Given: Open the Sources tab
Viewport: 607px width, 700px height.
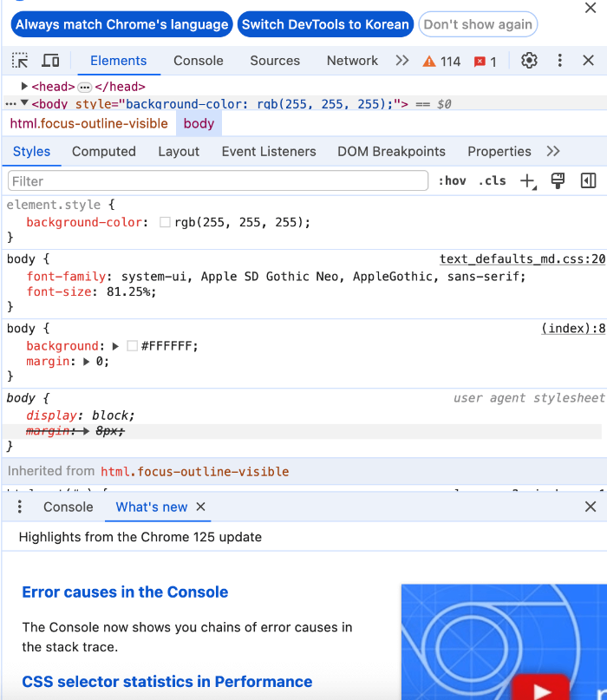Looking at the screenshot, I should [275, 60].
